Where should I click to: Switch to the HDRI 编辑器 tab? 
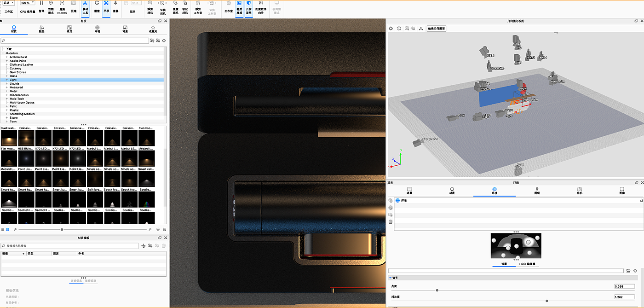click(x=527, y=264)
